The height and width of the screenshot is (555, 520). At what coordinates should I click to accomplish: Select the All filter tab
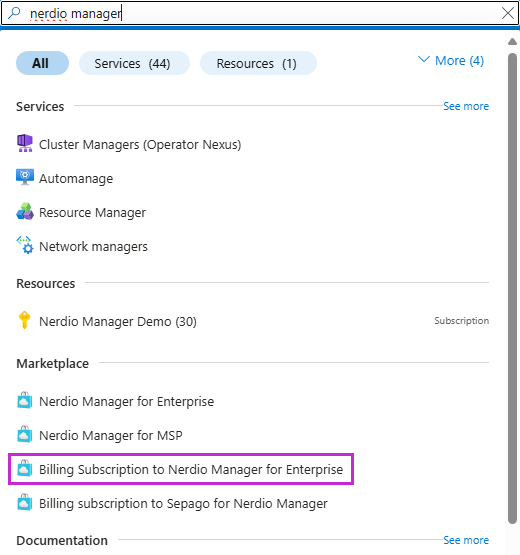(42, 63)
